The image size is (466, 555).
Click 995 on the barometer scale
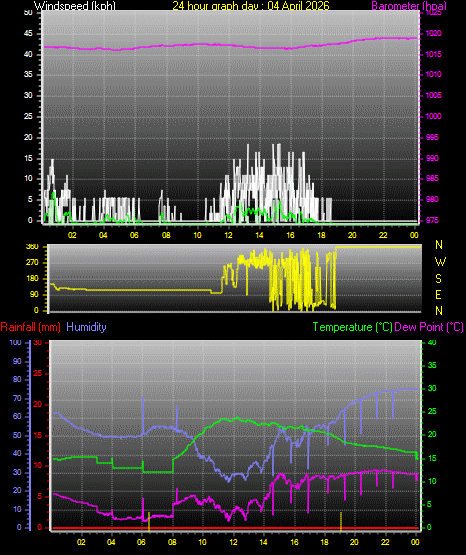432,137
